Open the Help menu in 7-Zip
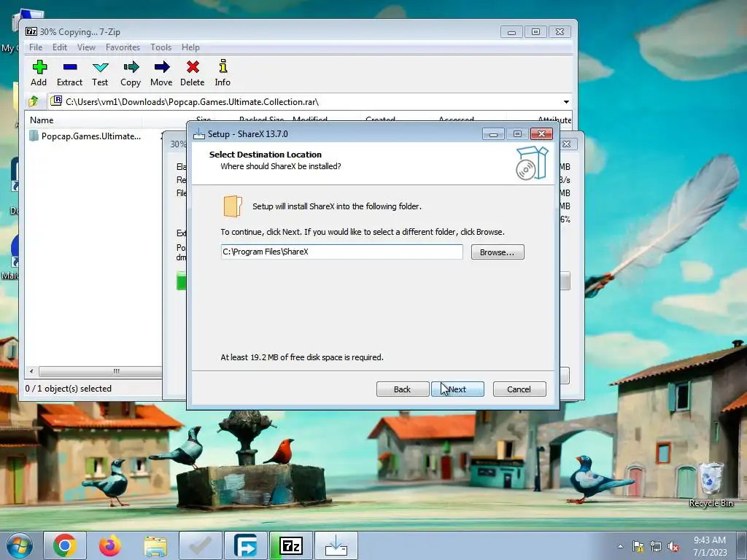 (190, 47)
